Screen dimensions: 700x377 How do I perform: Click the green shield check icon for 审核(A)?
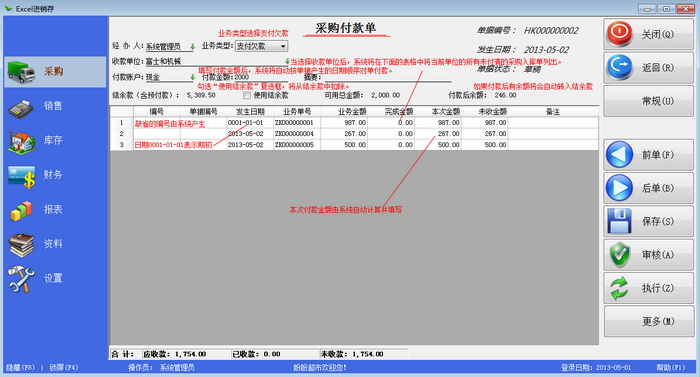(x=619, y=255)
